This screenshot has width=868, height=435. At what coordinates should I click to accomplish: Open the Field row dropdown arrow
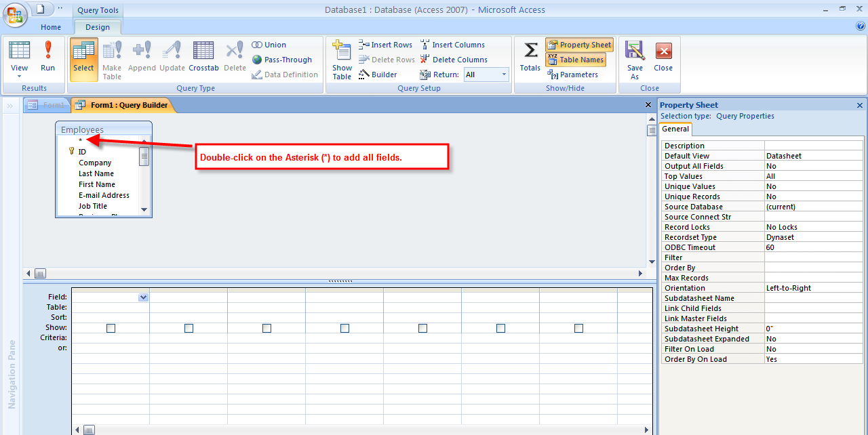tap(143, 297)
